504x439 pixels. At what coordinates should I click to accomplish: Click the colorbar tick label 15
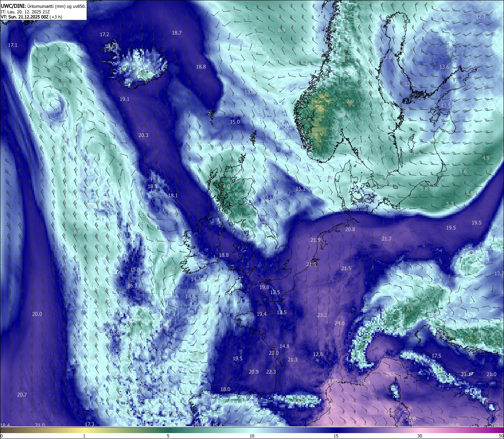[336, 436]
